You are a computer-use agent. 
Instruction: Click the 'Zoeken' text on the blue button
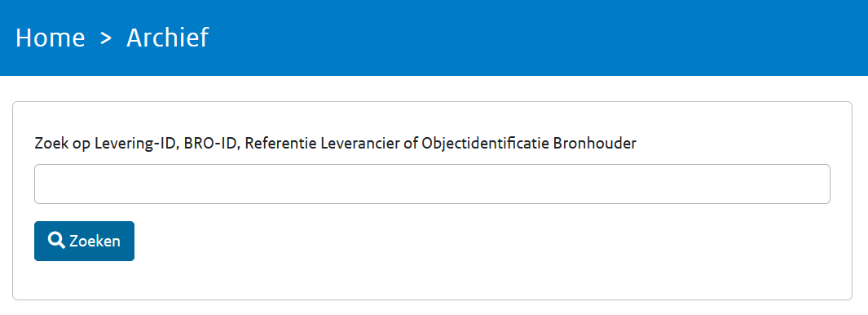[95, 242]
